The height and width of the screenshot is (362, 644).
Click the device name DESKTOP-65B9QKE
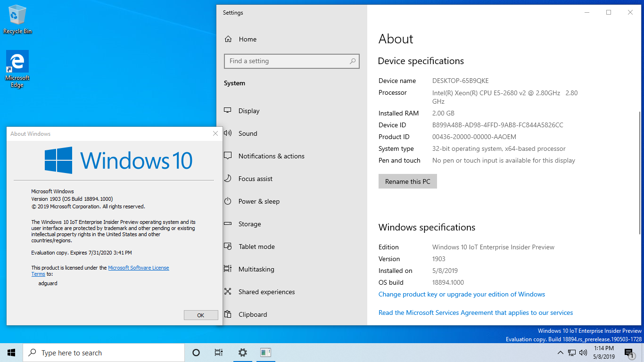(461, 81)
